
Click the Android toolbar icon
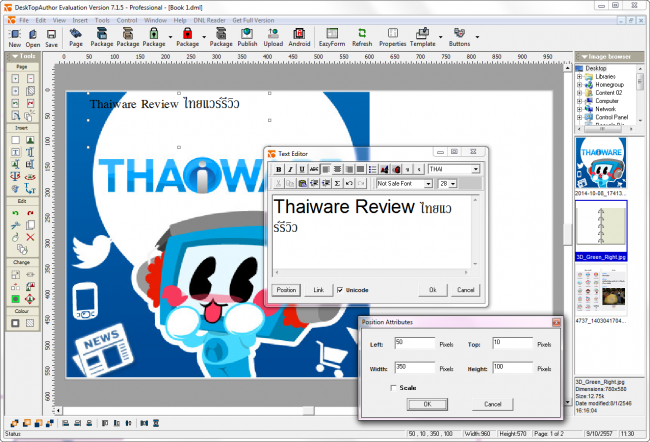click(299, 38)
